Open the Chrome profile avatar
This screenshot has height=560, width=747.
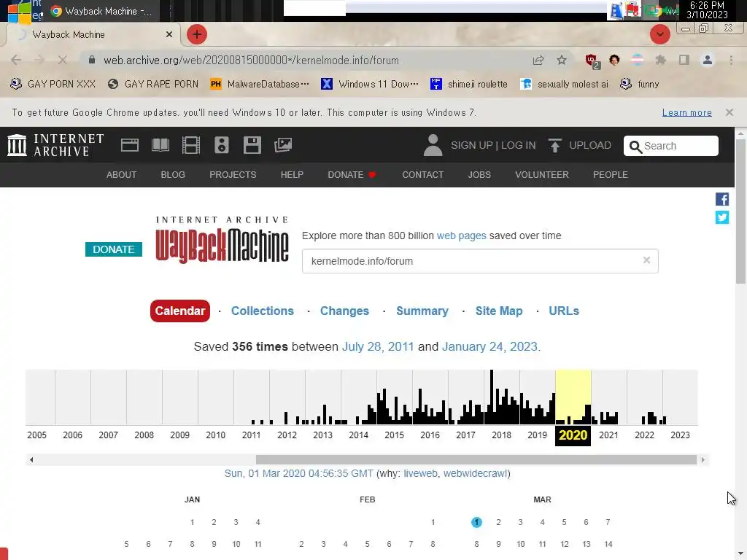click(x=708, y=60)
